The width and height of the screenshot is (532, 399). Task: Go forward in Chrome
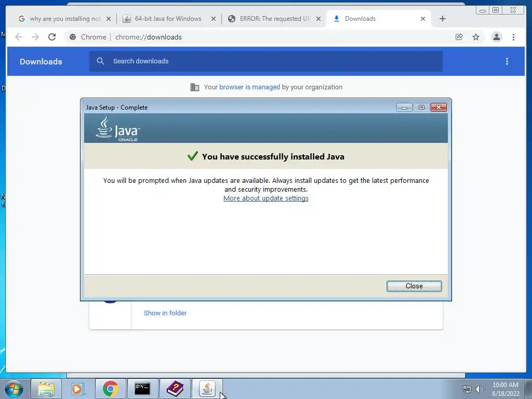point(35,37)
